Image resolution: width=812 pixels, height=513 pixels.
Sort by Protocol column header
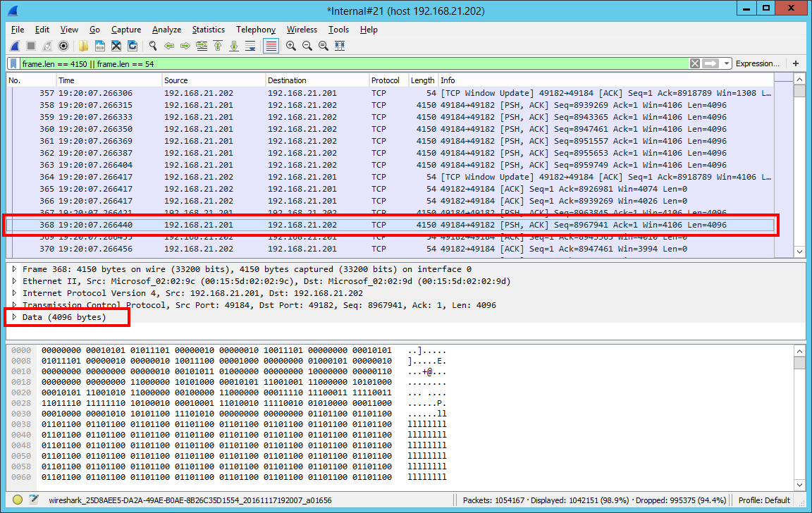coord(388,80)
